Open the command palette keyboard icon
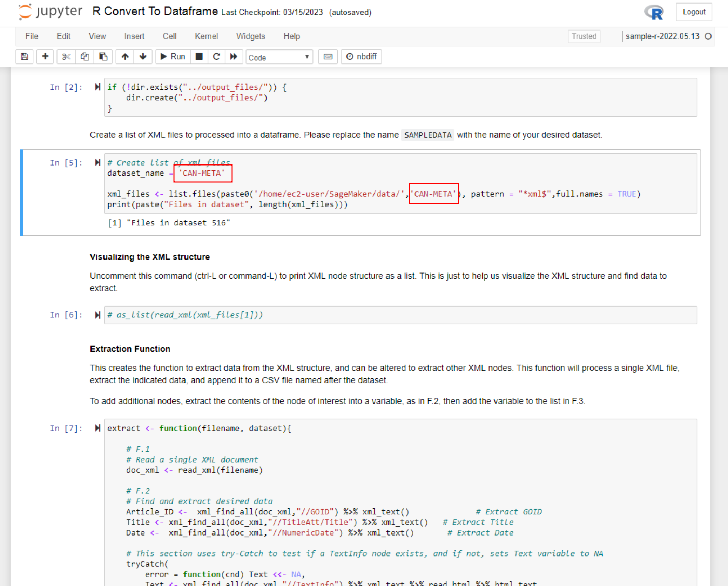728x586 pixels. tap(328, 56)
